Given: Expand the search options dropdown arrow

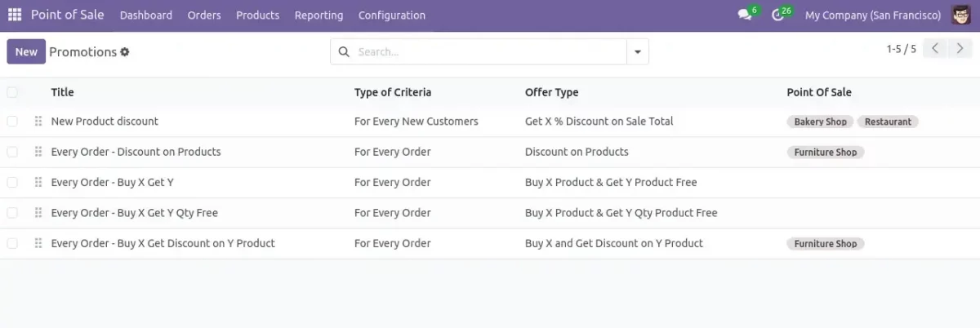Looking at the screenshot, I should coord(637,52).
